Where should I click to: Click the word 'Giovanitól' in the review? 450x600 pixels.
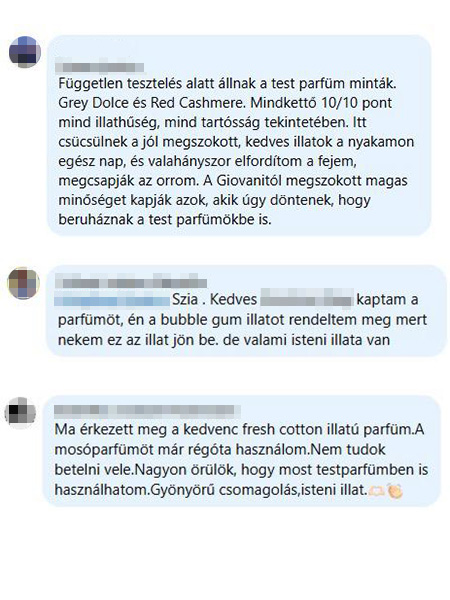248,181
